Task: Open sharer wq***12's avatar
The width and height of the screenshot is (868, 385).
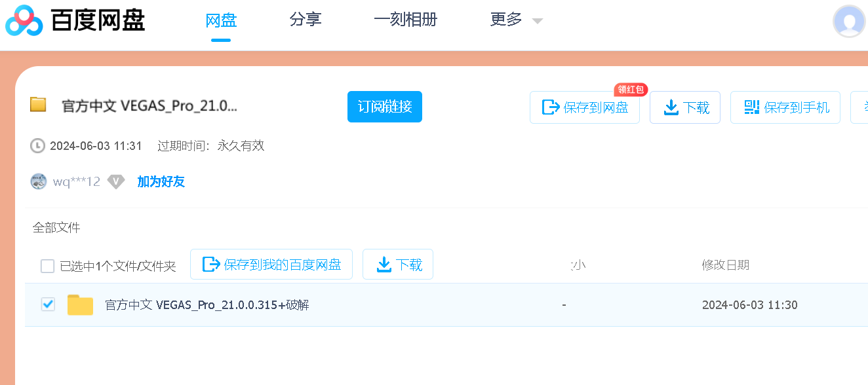Action: tap(39, 181)
